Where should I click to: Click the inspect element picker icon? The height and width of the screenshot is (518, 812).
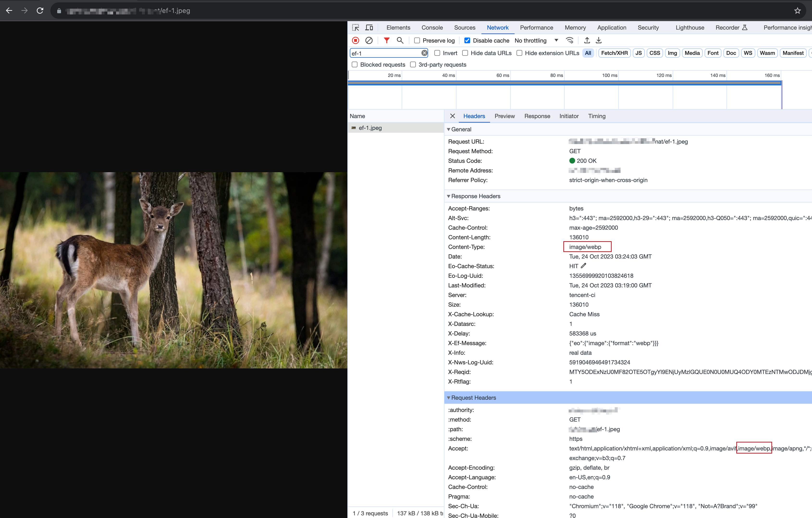[x=355, y=28]
